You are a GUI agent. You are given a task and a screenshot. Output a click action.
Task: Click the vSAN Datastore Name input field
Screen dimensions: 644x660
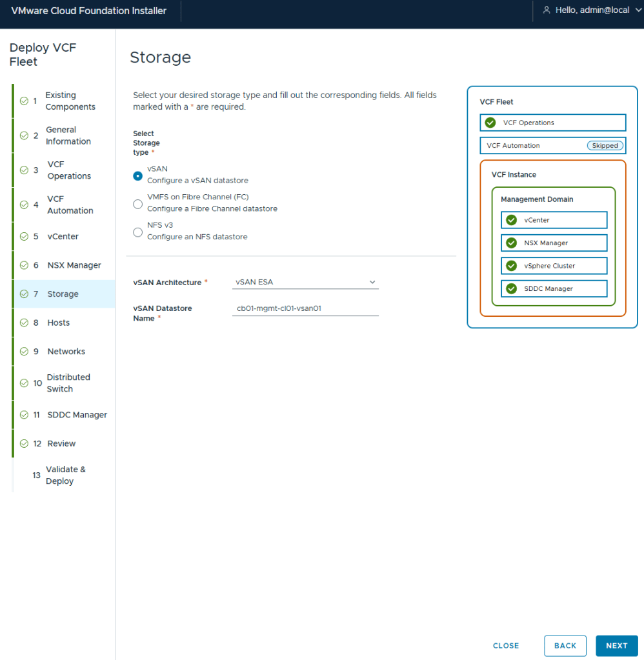point(305,308)
